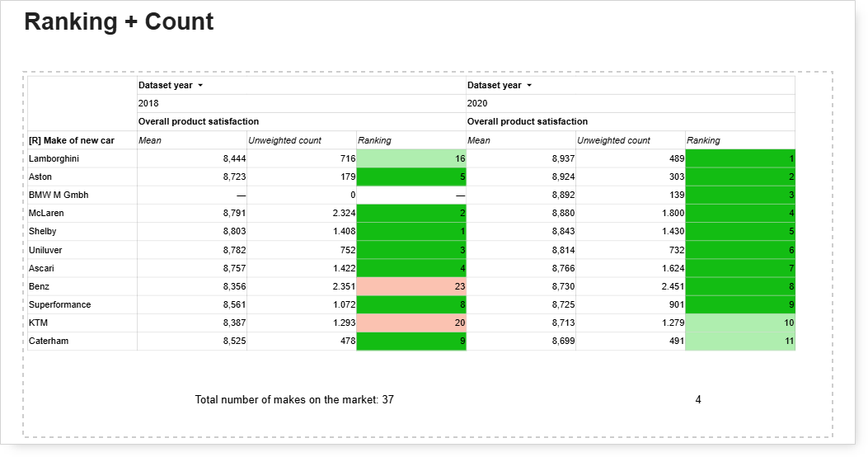Open the 2020 Dataset year dropdown arrow
This screenshot has height=457, width=868.
point(529,85)
